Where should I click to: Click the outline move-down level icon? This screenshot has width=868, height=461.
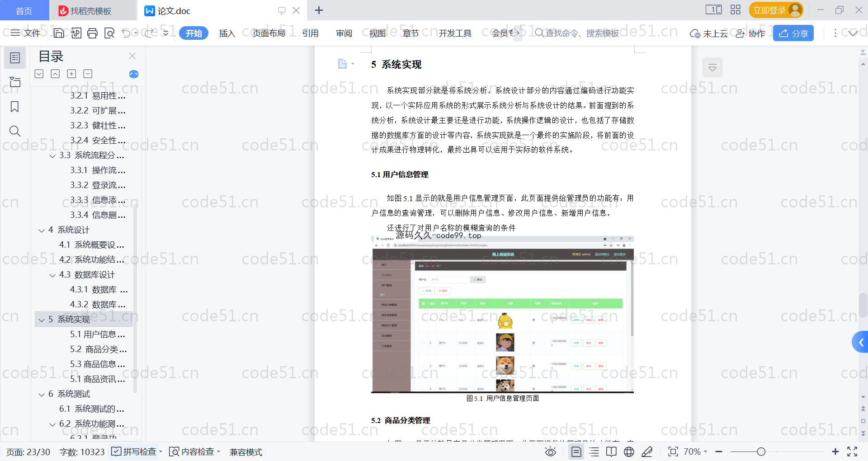39,74
